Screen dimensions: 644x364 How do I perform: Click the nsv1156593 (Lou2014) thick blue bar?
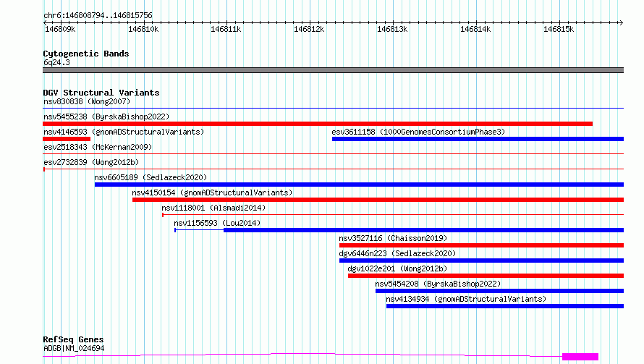click(423, 230)
